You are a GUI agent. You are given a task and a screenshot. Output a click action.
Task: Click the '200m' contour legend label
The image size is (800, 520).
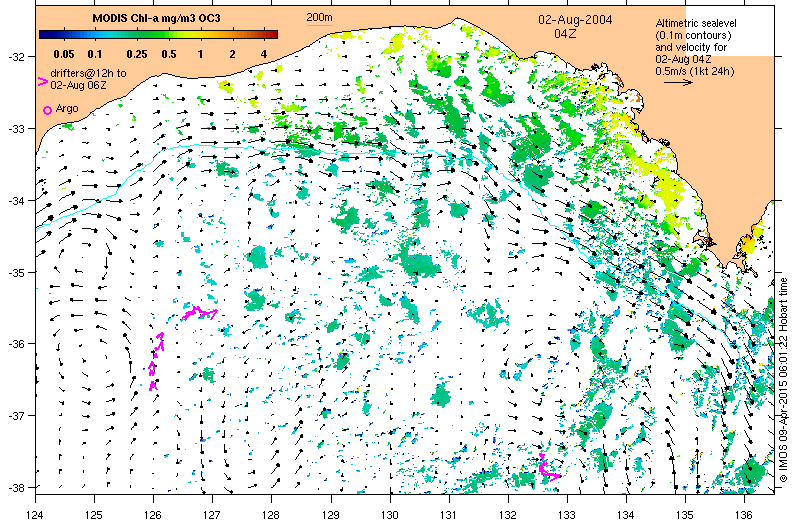tap(319, 17)
